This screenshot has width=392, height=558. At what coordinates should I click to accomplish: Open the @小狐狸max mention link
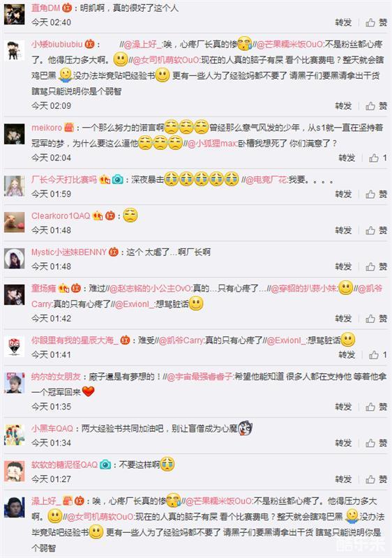click(212, 144)
